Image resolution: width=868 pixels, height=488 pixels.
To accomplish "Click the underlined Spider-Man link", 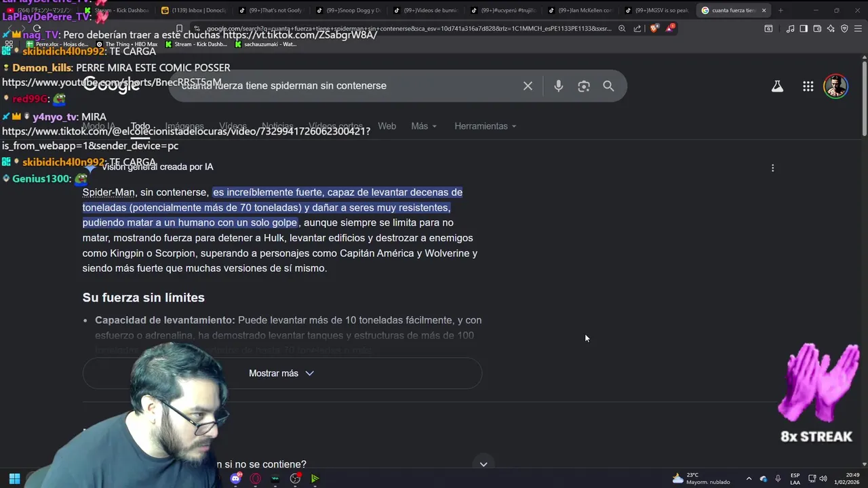I will [x=108, y=192].
